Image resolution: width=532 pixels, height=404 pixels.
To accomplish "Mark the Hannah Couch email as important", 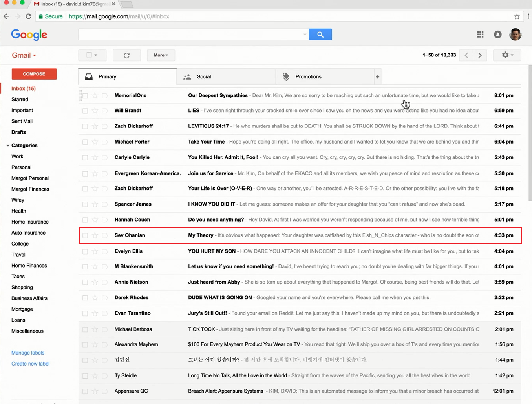I will 105,220.
